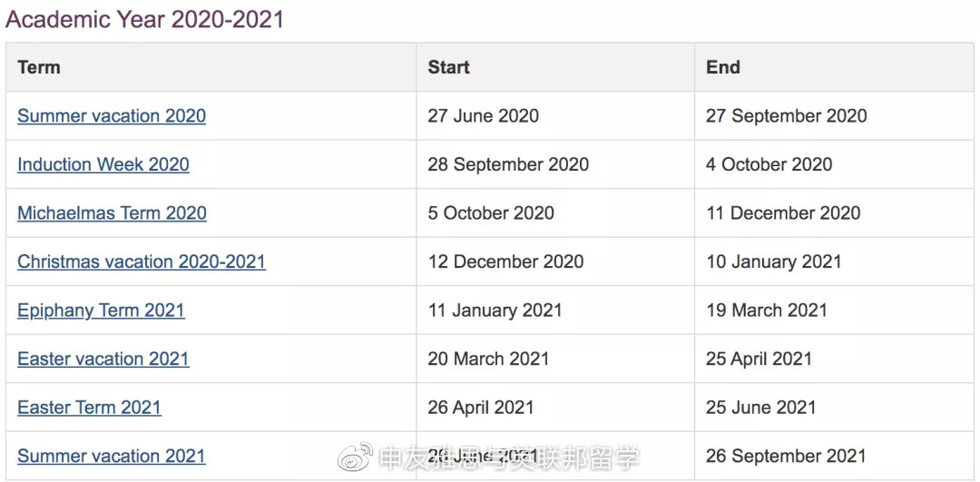Image resolution: width=980 pixels, height=482 pixels.
Task: Click the Start column header
Action: click(449, 67)
